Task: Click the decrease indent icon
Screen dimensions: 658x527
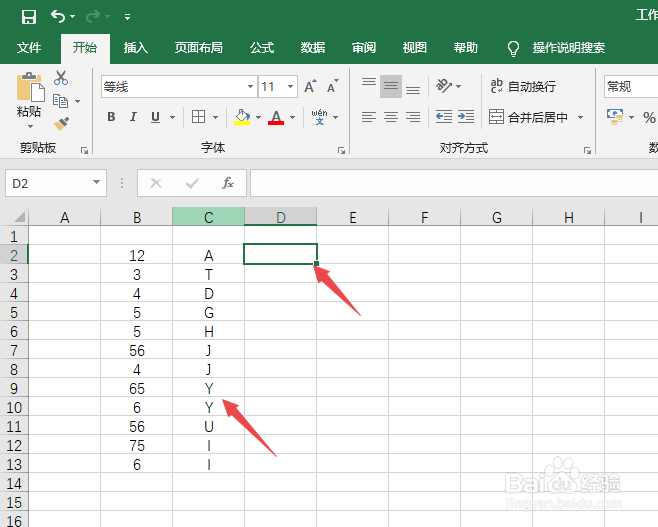Action: click(444, 117)
